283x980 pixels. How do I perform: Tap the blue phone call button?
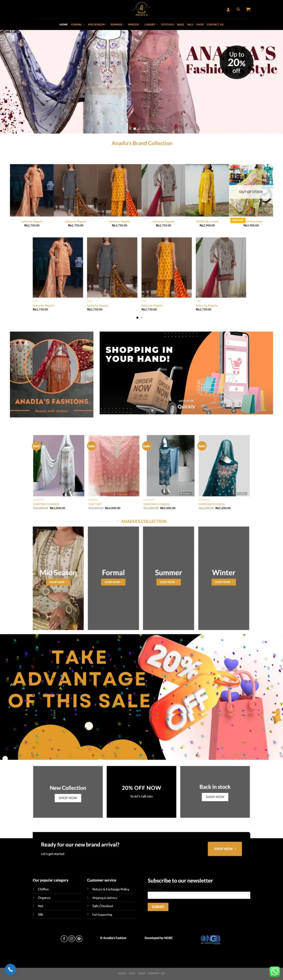pyautogui.click(x=10, y=969)
